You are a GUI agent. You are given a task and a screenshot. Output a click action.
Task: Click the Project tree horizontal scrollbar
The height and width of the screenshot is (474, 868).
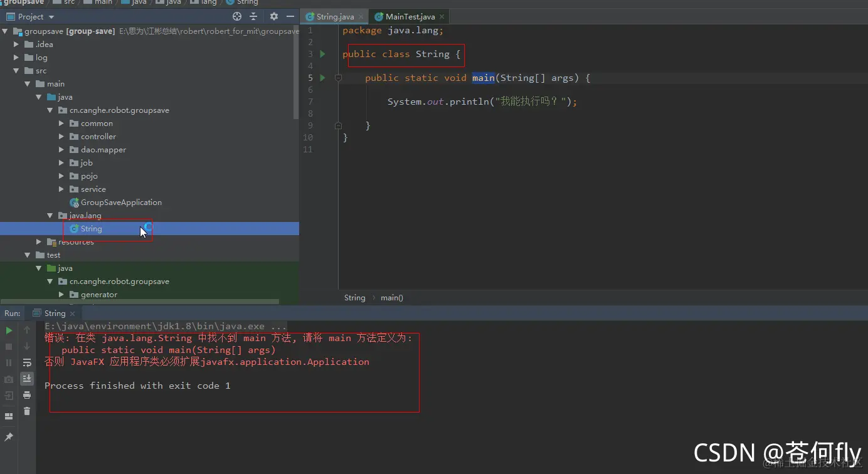pos(139,302)
